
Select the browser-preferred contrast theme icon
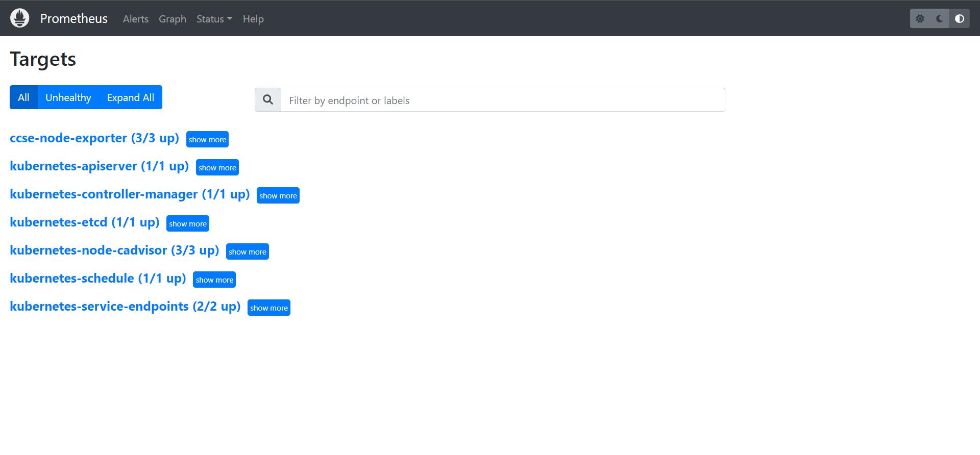point(960,19)
